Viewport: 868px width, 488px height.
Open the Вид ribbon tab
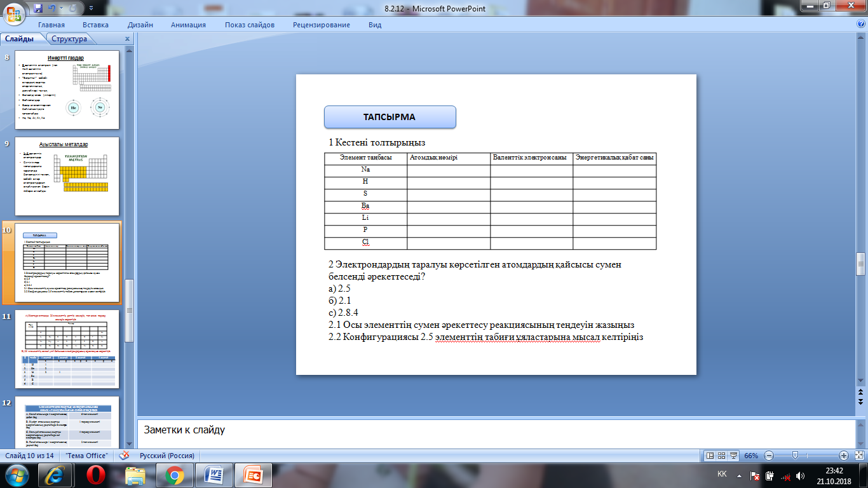(375, 25)
